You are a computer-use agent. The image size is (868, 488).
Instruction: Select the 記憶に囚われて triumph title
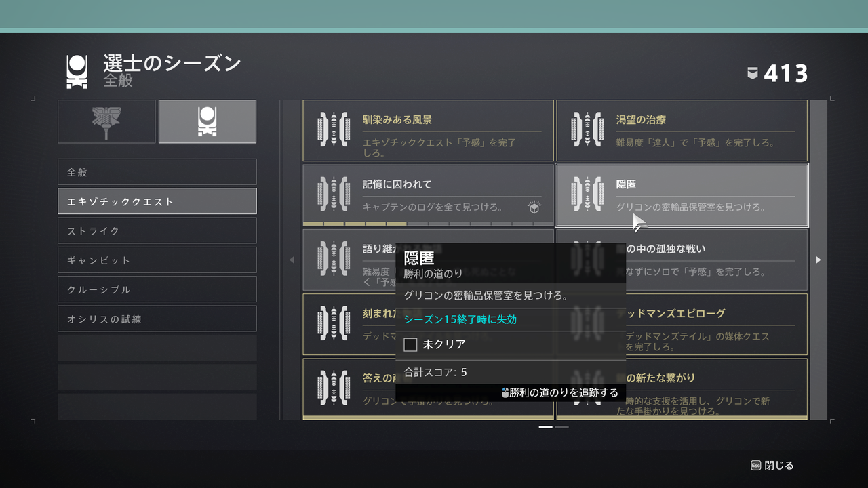coord(397,184)
